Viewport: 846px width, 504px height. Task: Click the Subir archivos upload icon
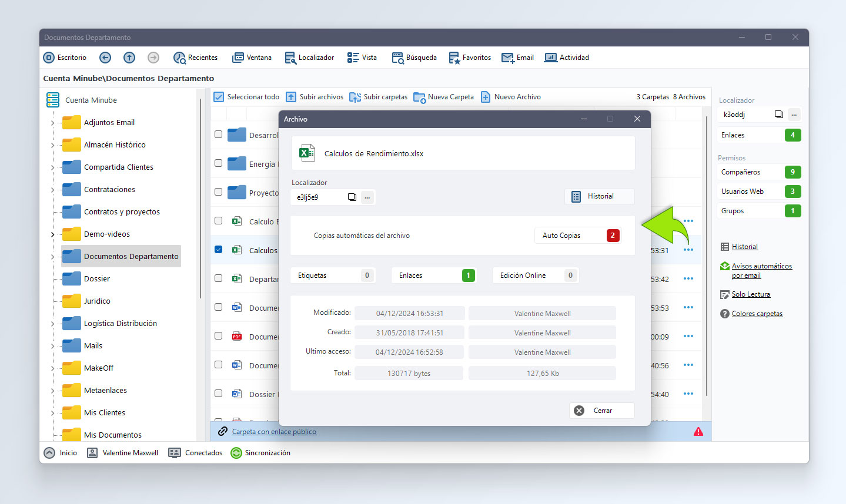(x=291, y=97)
